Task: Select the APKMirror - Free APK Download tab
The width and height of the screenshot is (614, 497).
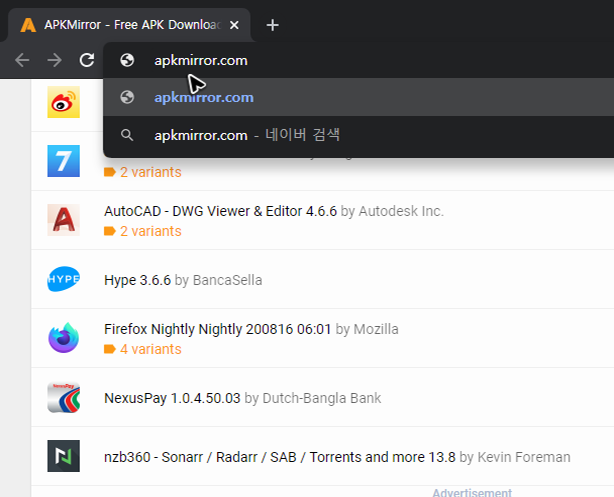Action: click(129, 25)
